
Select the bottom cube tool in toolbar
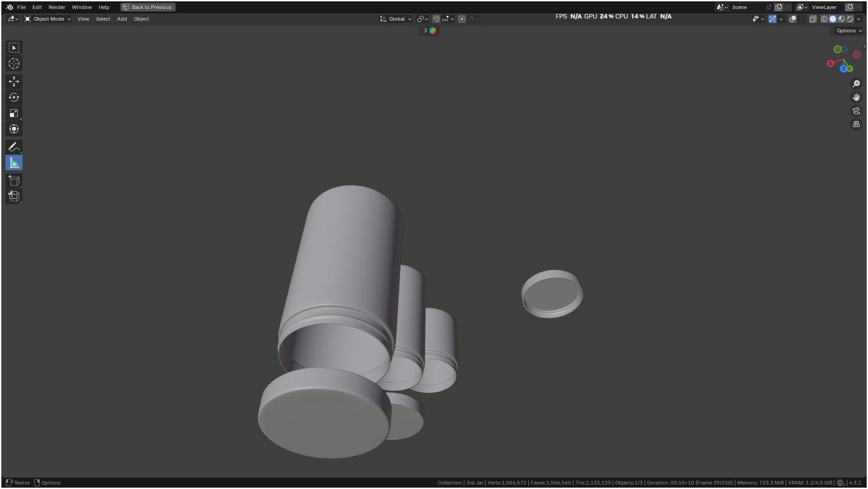point(14,196)
